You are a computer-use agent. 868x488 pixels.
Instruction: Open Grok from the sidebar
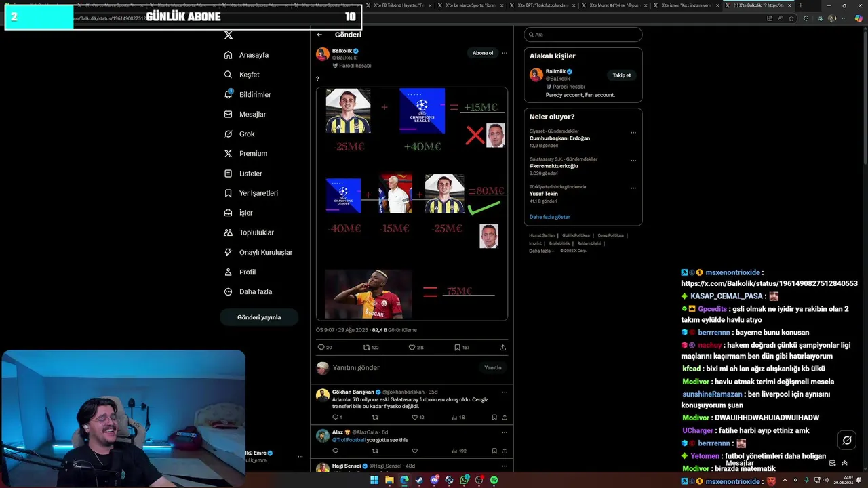[239, 134]
